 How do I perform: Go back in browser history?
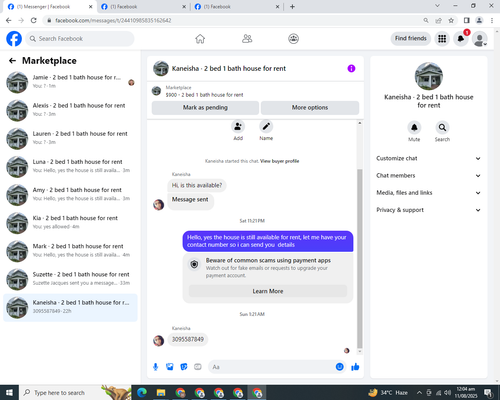(x=9, y=20)
